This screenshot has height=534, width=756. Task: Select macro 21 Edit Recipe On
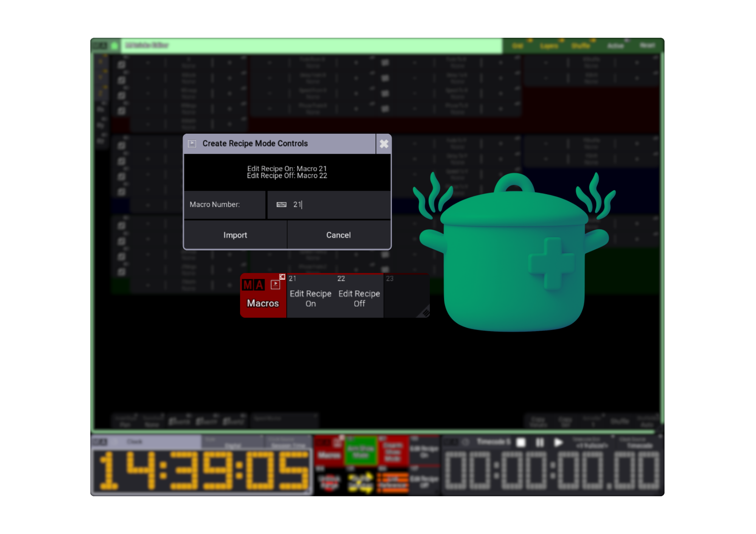click(311, 295)
